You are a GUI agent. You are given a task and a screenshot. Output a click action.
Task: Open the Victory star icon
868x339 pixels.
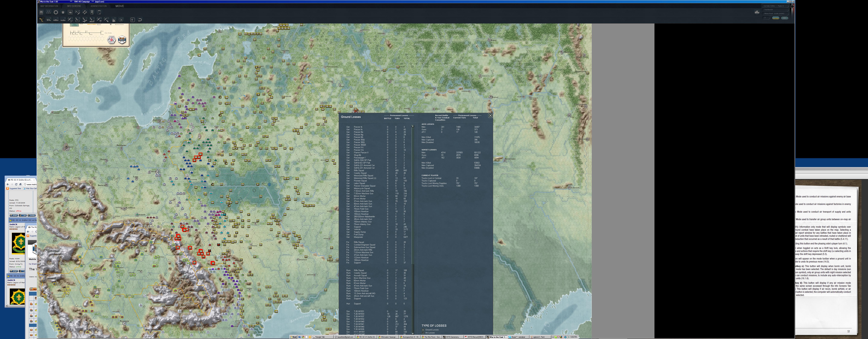click(x=63, y=13)
